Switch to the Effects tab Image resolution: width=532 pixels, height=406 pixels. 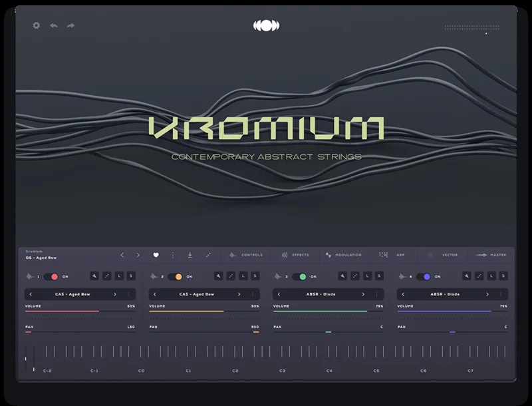[x=295, y=255]
